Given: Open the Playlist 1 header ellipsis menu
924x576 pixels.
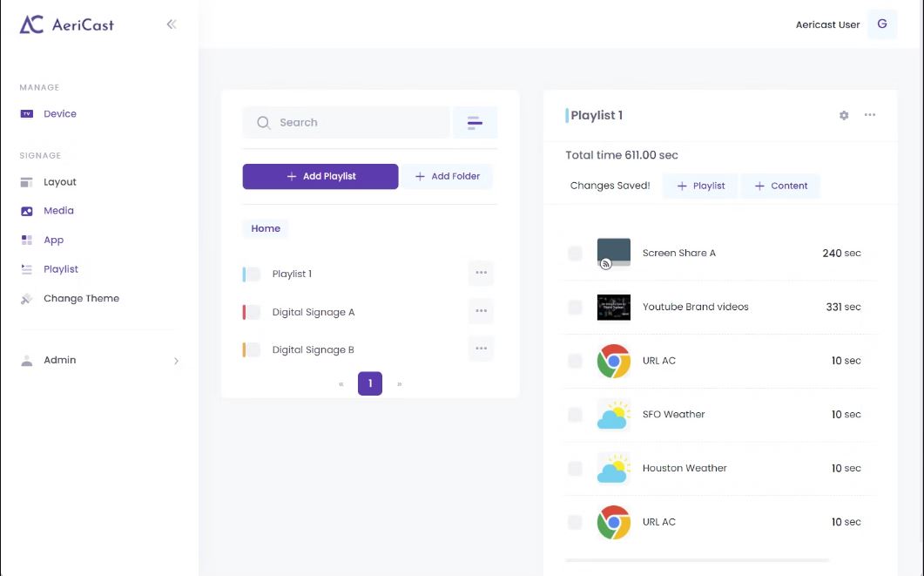Looking at the screenshot, I should 870,115.
